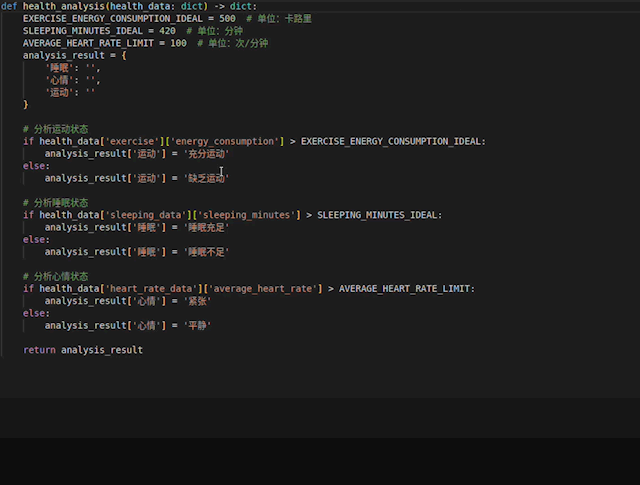This screenshot has height=485, width=640.
Task: Click the 'sleeping_minutes' string key
Action: pyautogui.click(x=249, y=215)
